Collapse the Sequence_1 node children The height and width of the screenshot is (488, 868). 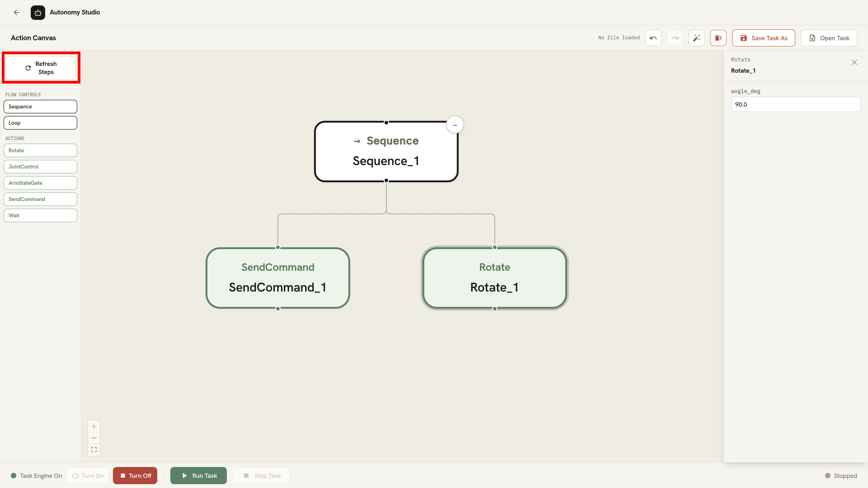tap(455, 125)
